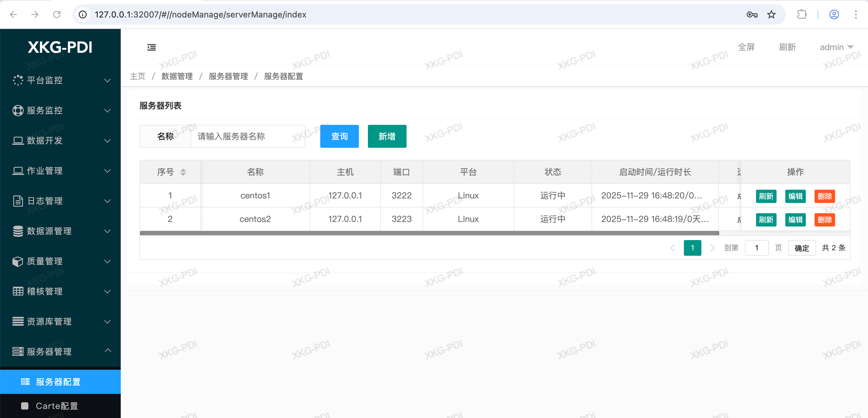Viewport: 868px width, 418px height.
Task: Click the 日志管理 document icon
Action: pos(18,201)
